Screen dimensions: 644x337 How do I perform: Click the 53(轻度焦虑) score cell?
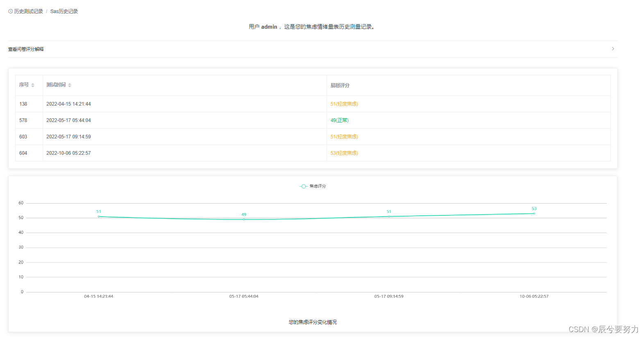point(344,153)
